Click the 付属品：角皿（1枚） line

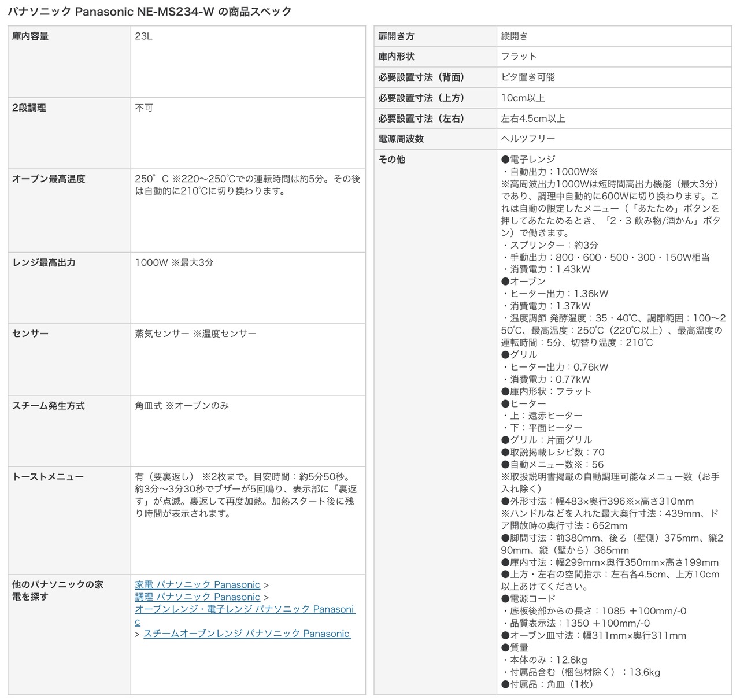click(547, 684)
